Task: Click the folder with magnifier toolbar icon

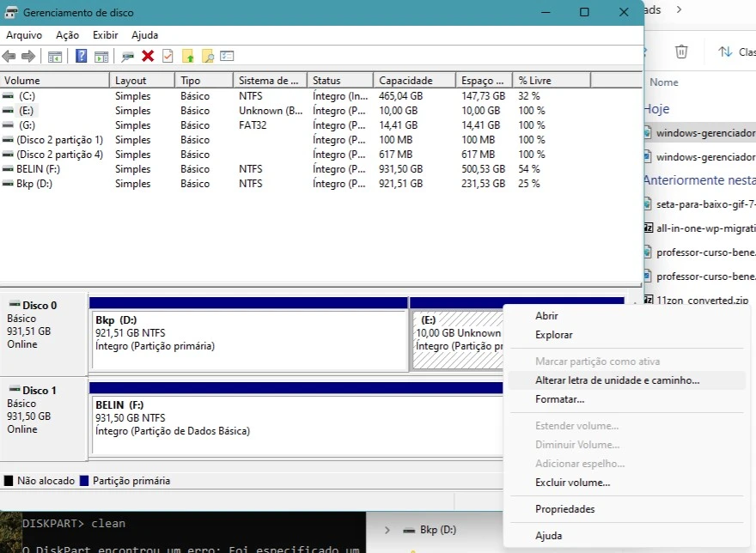Action: tap(207, 56)
